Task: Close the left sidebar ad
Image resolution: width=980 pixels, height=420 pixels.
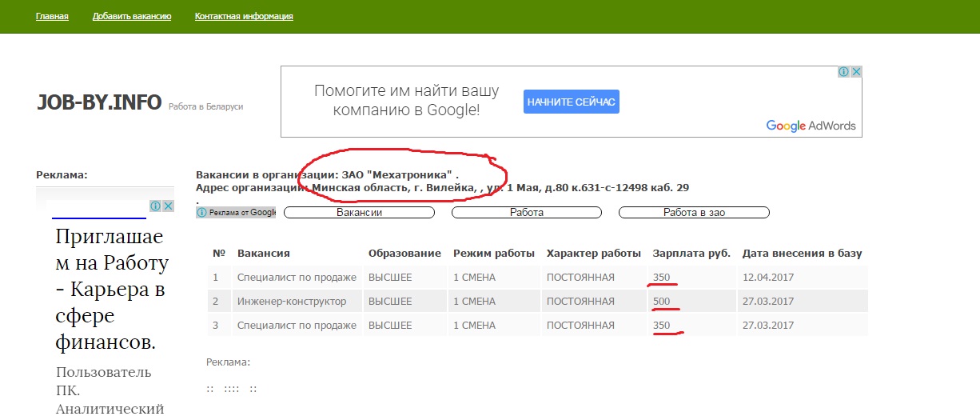Action: click(169, 206)
